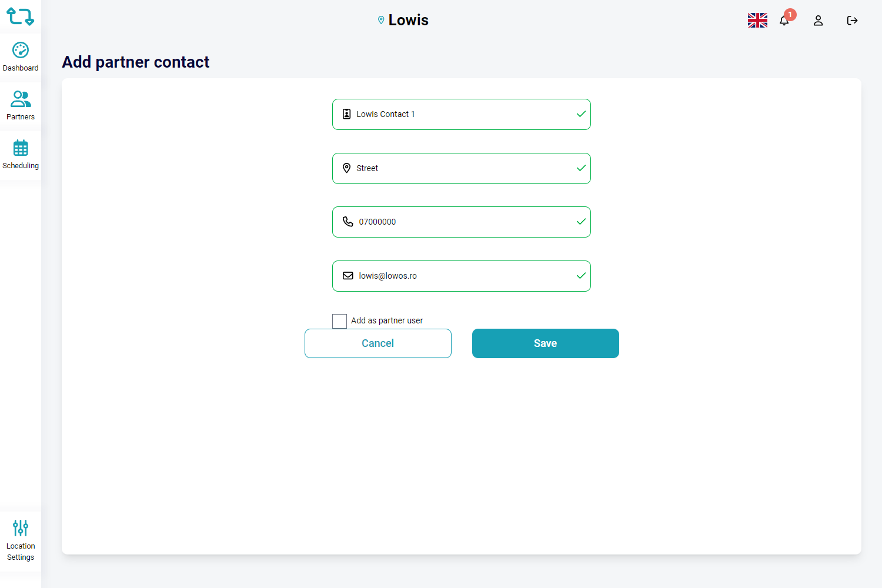Click the Cancel button
The height and width of the screenshot is (588, 882).
[378, 343]
